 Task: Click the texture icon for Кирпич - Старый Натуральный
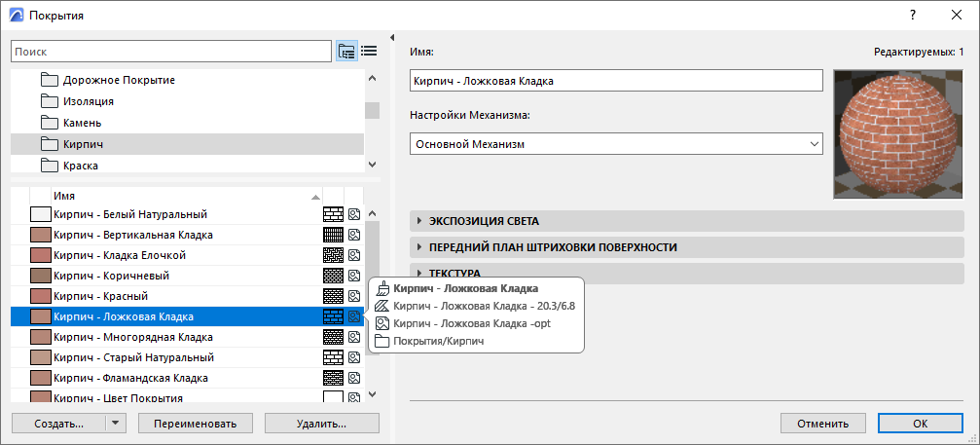354,357
